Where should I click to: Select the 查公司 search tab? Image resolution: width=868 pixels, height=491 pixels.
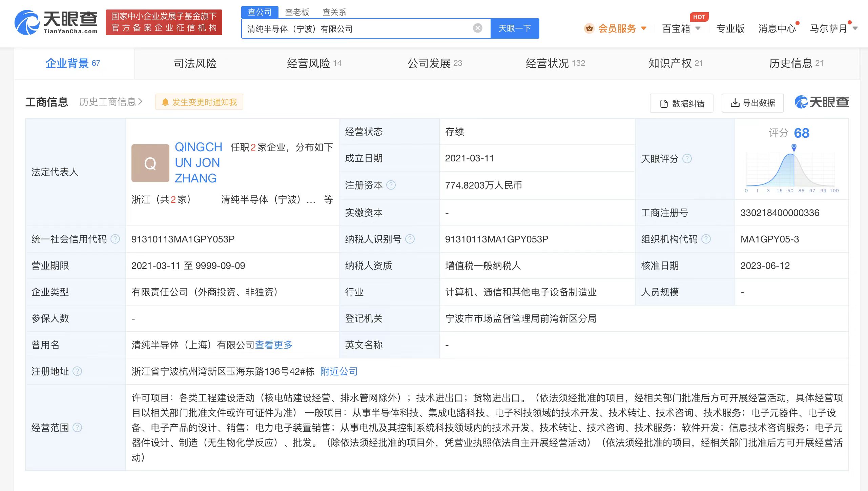[260, 12]
